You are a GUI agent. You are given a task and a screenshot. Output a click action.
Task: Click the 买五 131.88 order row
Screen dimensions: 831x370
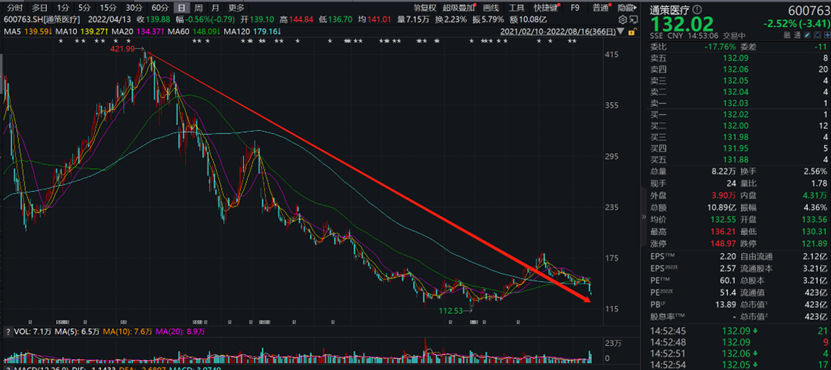click(x=738, y=159)
